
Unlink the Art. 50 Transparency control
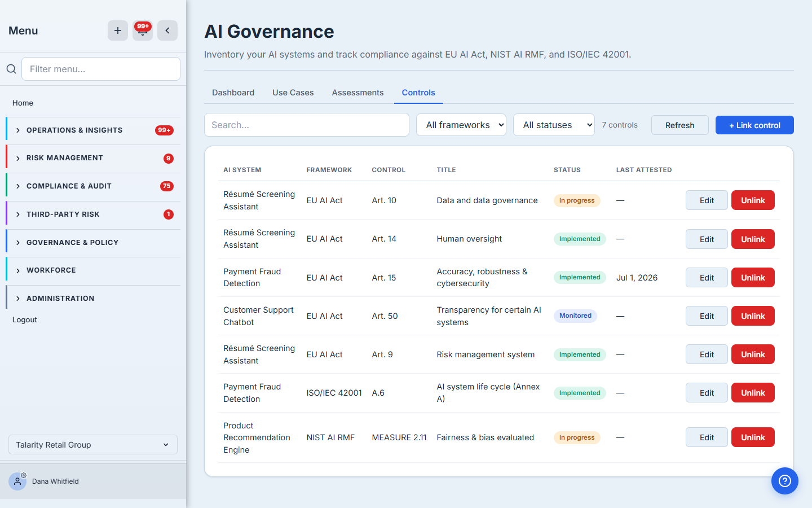[753, 316]
